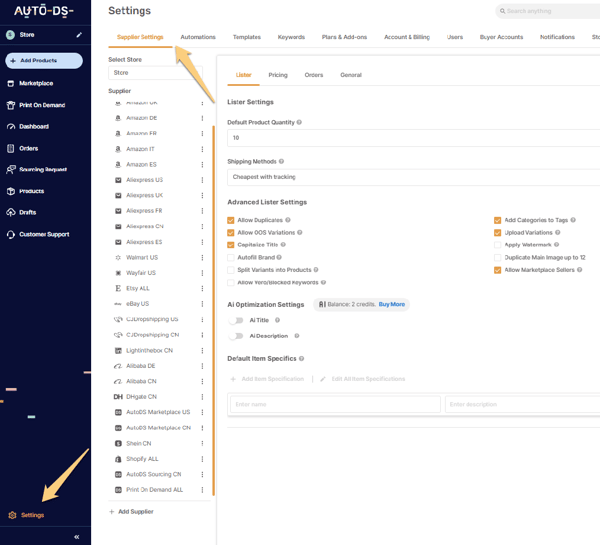
Task: Select Shopify ALL supplier
Action: (142, 459)
